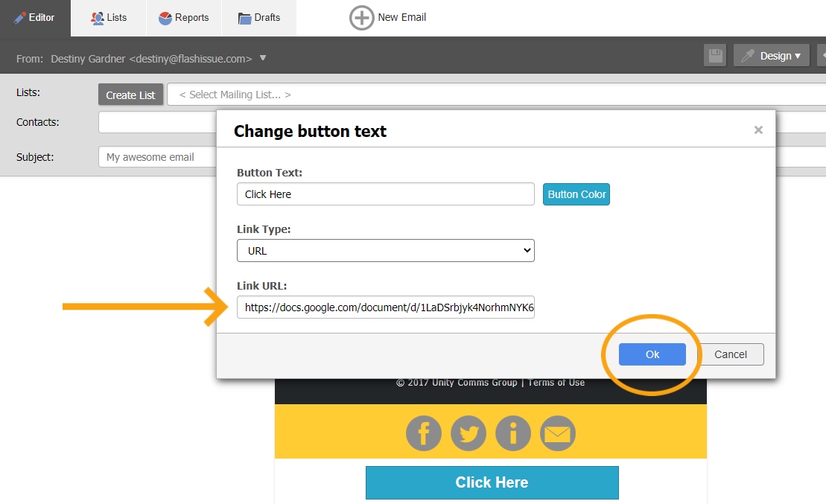Click the Cancel button in dialog
This screenshot has width=826, height=504.
[x=730, y=354]
